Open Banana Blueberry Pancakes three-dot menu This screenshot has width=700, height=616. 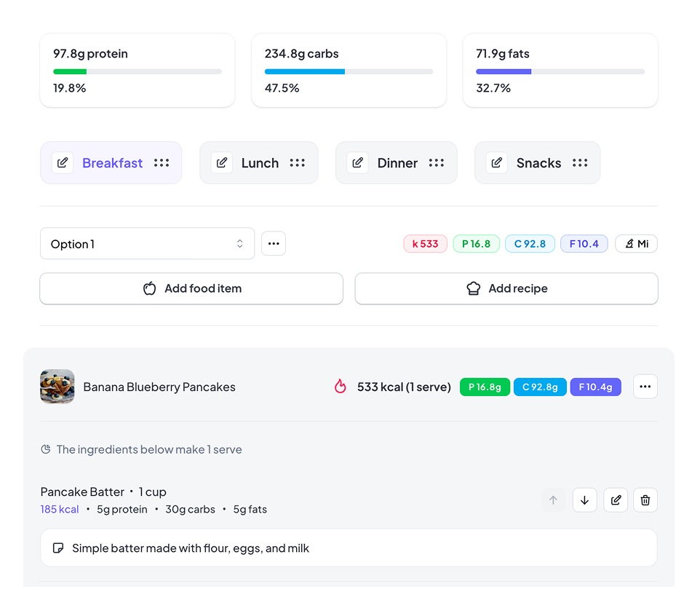tap(645, 387)
